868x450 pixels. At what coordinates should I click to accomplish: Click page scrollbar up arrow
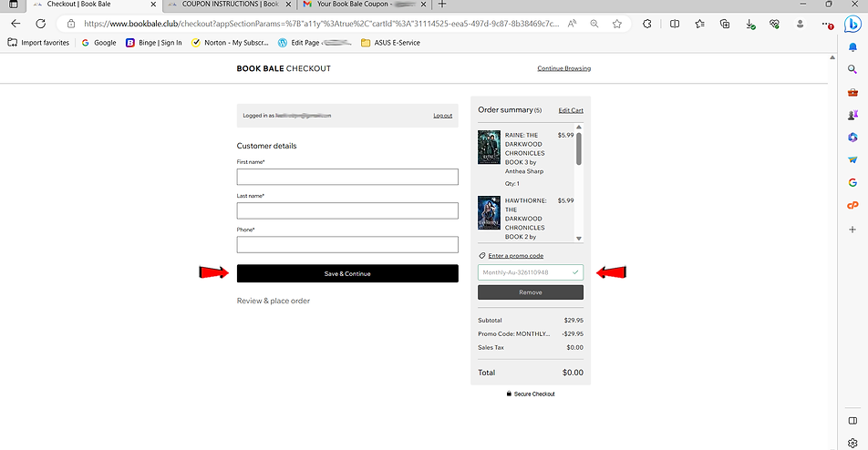pyautogui.click(x=832, y=57)
